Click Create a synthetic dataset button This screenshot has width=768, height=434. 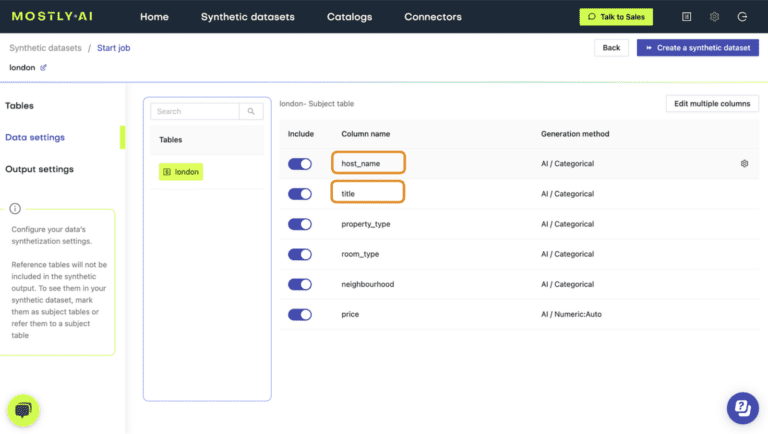(697, 48)
